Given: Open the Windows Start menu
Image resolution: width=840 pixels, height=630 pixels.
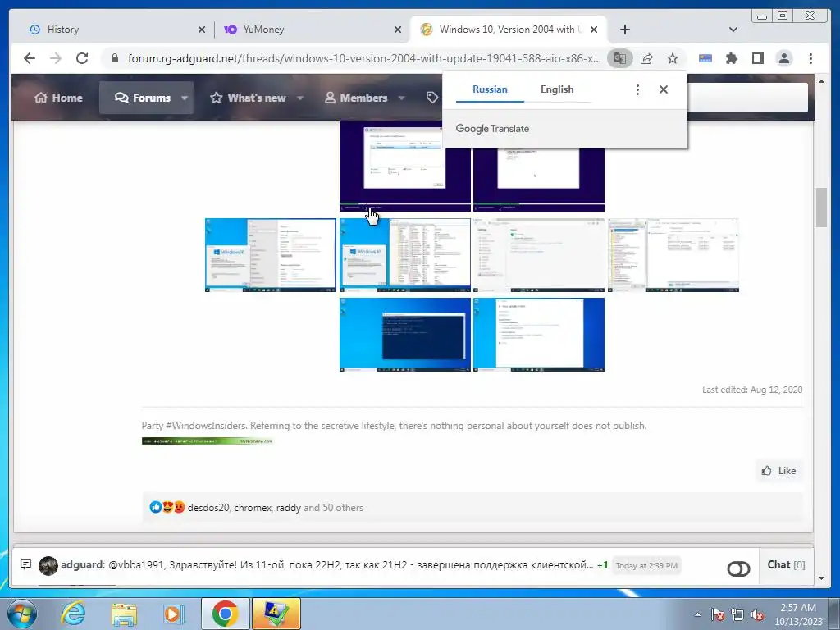Looking at the screenshot, I should [22, 614].
